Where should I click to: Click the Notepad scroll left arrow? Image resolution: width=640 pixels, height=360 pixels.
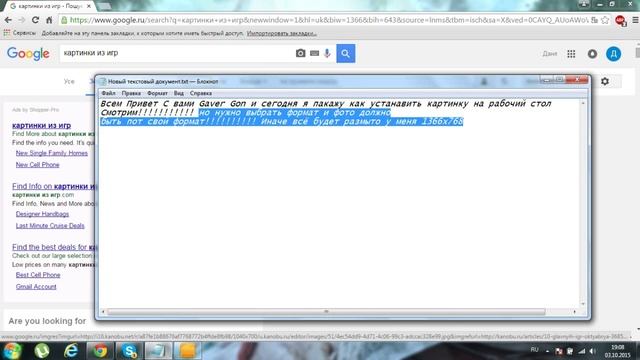click(103, 312)
